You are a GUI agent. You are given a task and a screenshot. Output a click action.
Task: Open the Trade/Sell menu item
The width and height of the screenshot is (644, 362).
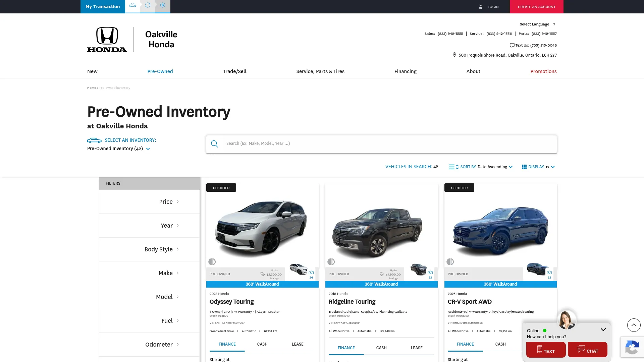[234, 71]
